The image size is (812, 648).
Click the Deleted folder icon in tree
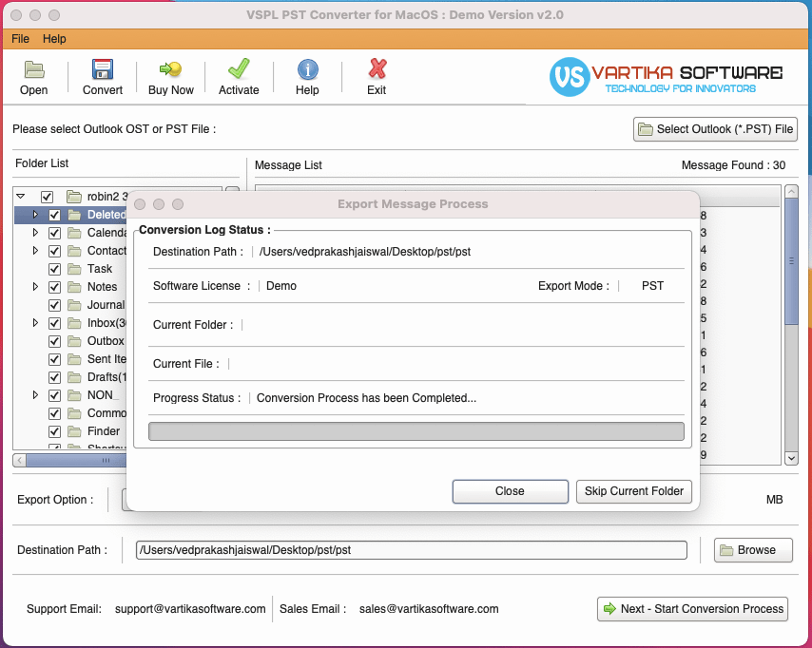(x=74, y=215)
